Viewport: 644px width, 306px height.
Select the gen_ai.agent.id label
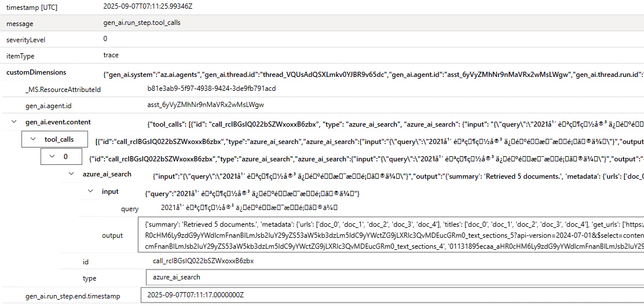tap(49, 106)
